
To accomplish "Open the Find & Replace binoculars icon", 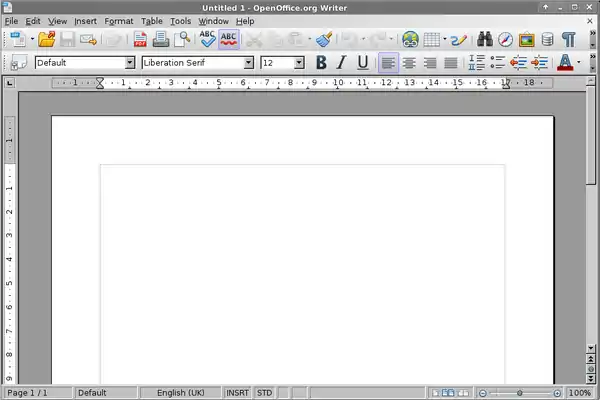I will [x=485, y=40].
